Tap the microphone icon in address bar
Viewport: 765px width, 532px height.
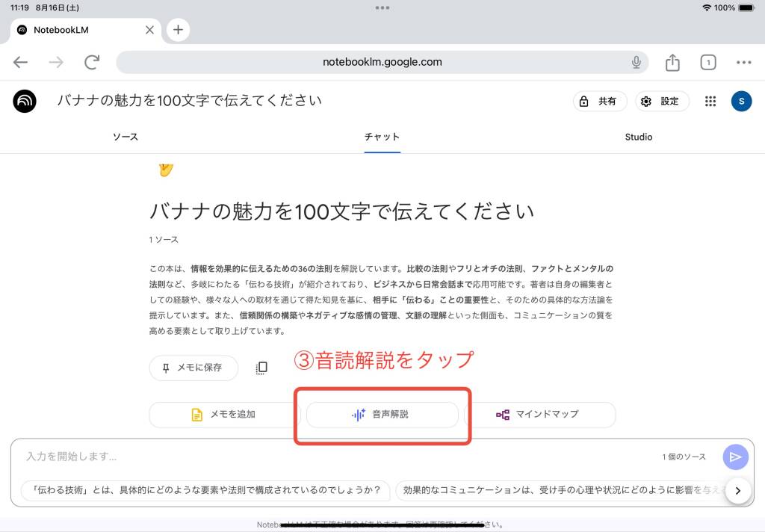point(636,63)
